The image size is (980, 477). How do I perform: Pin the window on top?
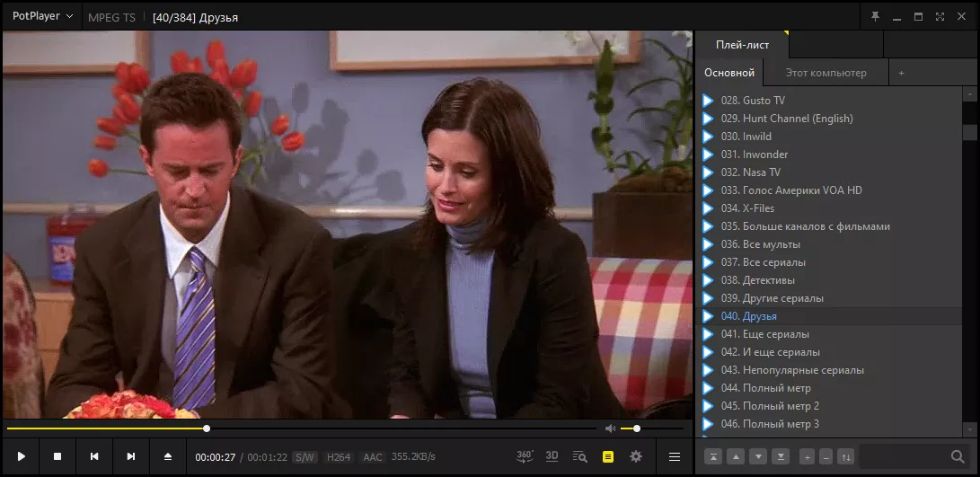[x=876, y=17]
